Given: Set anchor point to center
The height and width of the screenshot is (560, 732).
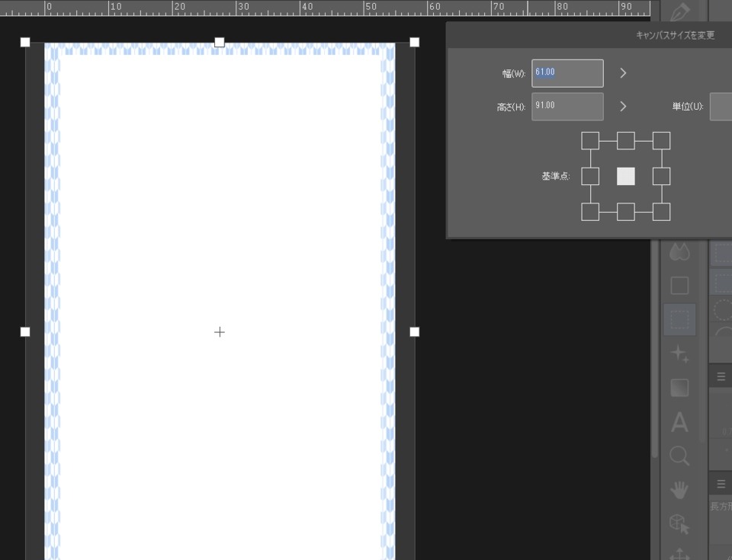Looking at the screenshot, I should [625, 177].
